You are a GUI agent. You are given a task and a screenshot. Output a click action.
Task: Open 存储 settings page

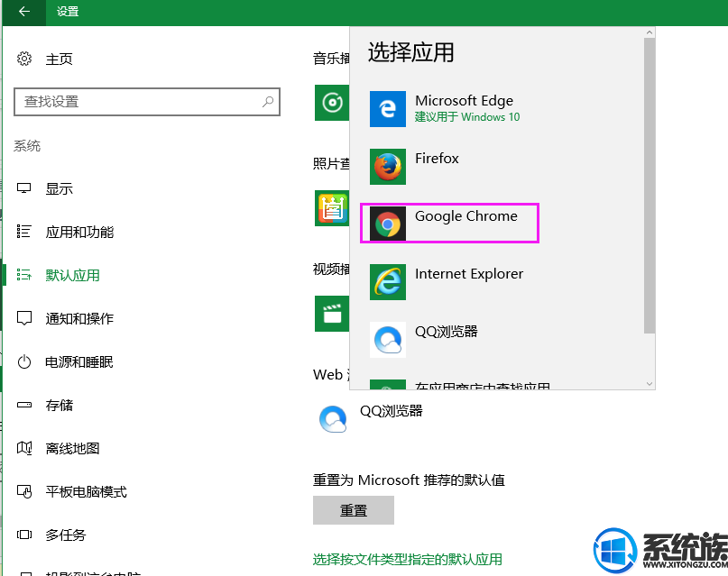59,405
